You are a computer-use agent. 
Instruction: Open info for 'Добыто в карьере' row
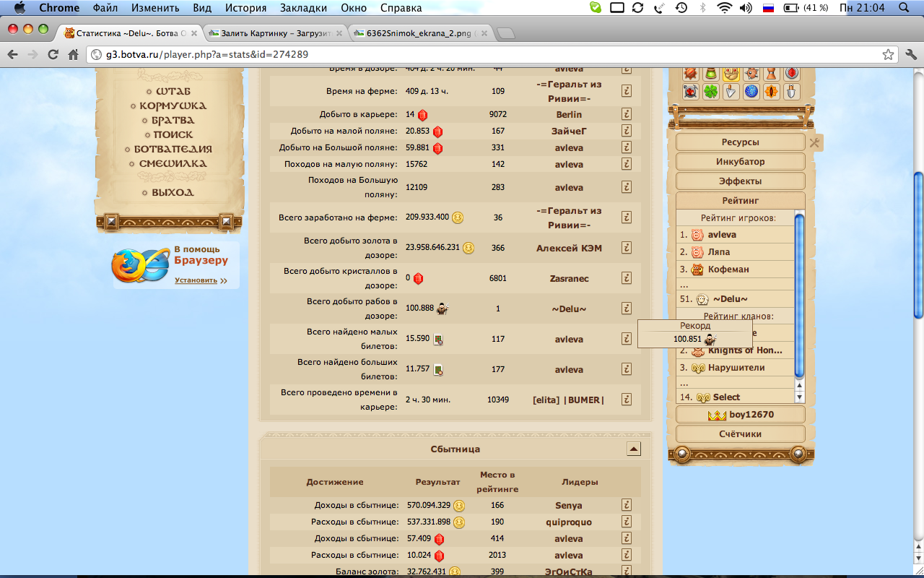click(627, 114)
